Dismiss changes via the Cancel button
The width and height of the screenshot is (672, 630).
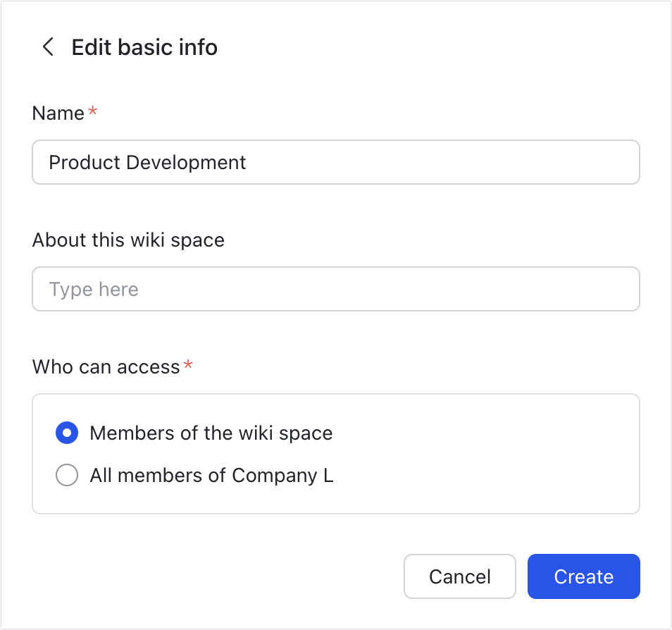pos(459,576)
